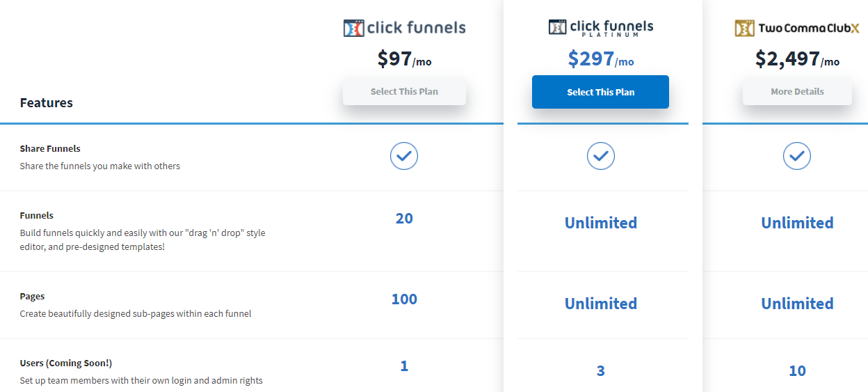Viewport: 868px width, 392px height.
Task: Click the $297/mo price text
Action: 600,59
